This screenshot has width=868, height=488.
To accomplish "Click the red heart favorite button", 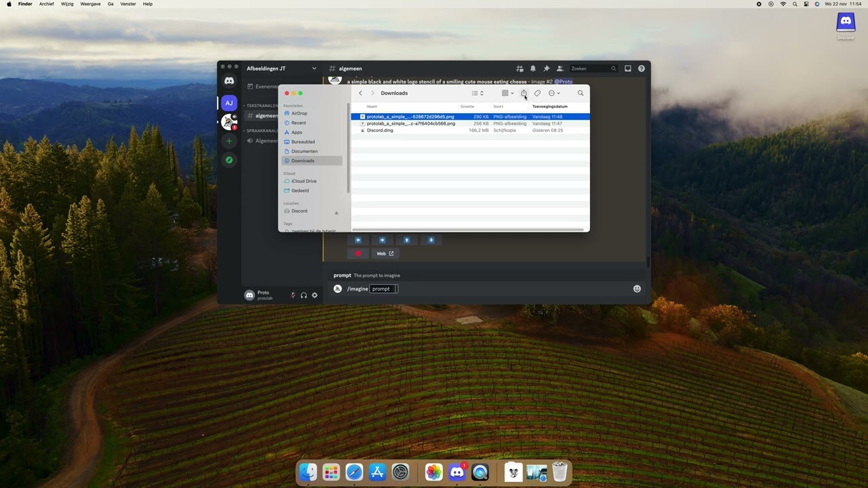I will coord(358,253).
